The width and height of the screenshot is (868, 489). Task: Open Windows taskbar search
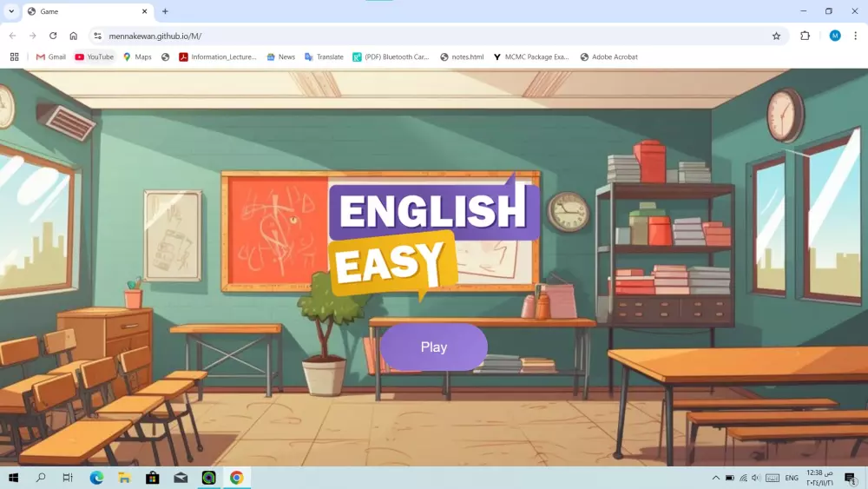41,478
